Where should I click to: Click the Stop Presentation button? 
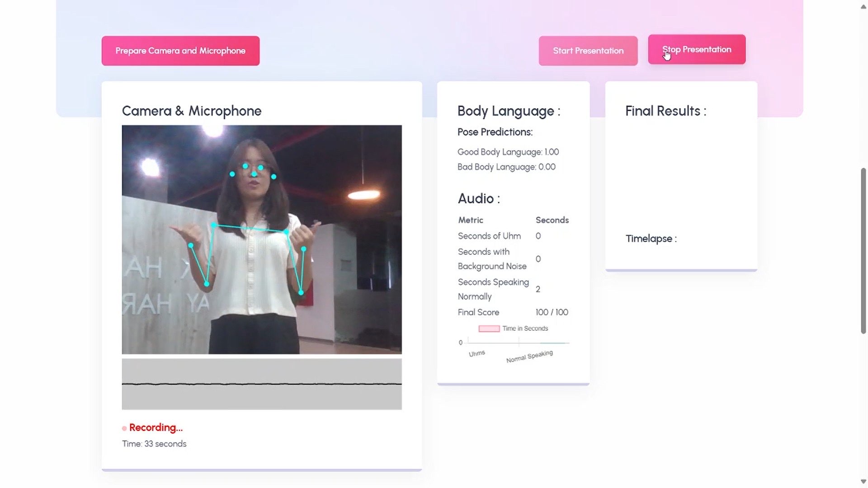point(696,50)
